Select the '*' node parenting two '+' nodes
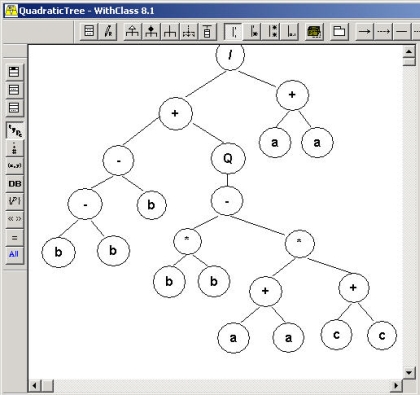The image size is (420, 395). 300,244
